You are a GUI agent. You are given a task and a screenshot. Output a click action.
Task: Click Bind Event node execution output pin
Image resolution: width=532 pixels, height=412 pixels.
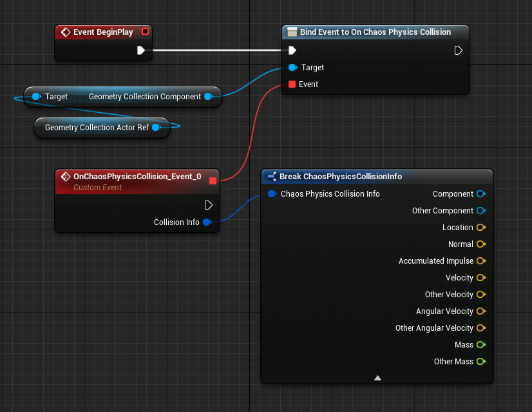coord(459,50)
